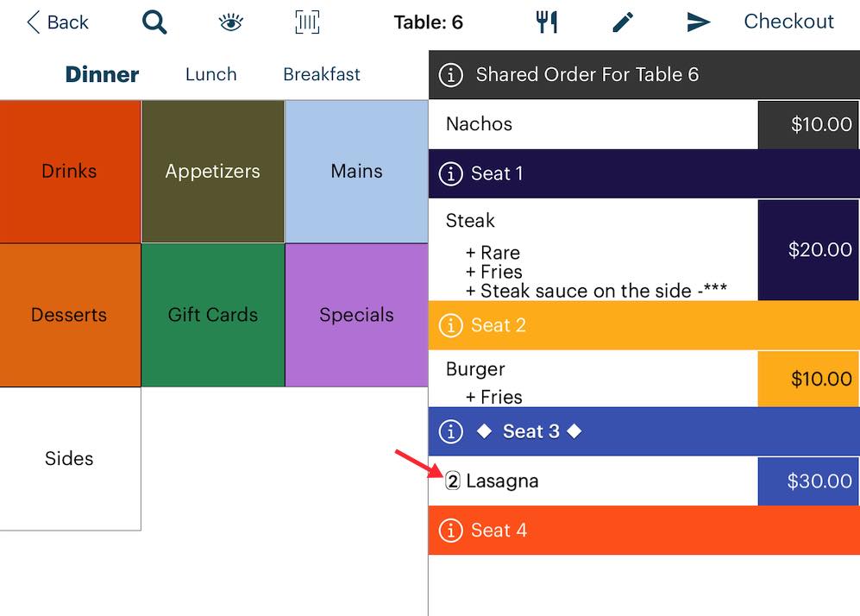Open the Drinks category tile
Viewport: 860px width, 616px height.
[x=70, y=172]
